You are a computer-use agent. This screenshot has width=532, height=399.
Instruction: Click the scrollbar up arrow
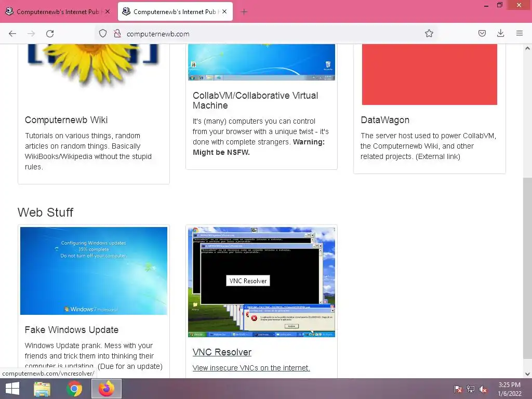coord(527,48)
